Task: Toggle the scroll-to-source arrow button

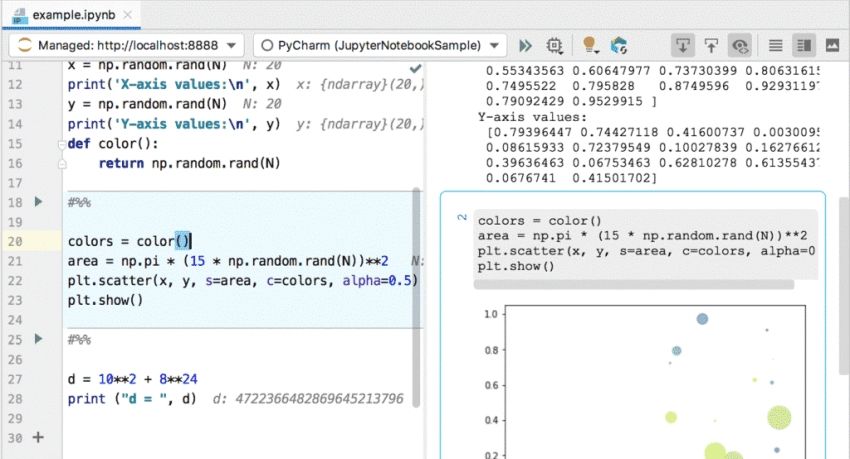Action: pyautogui.click(x=682, y=46)
